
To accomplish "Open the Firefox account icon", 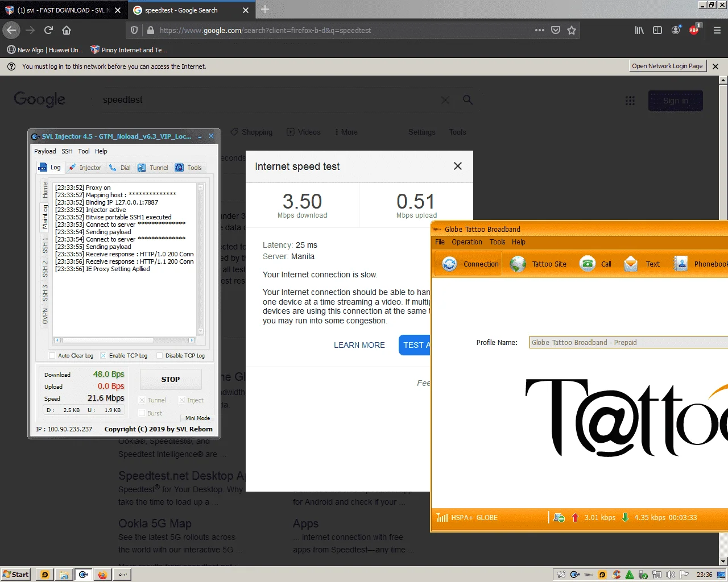I will pos(676,30).
